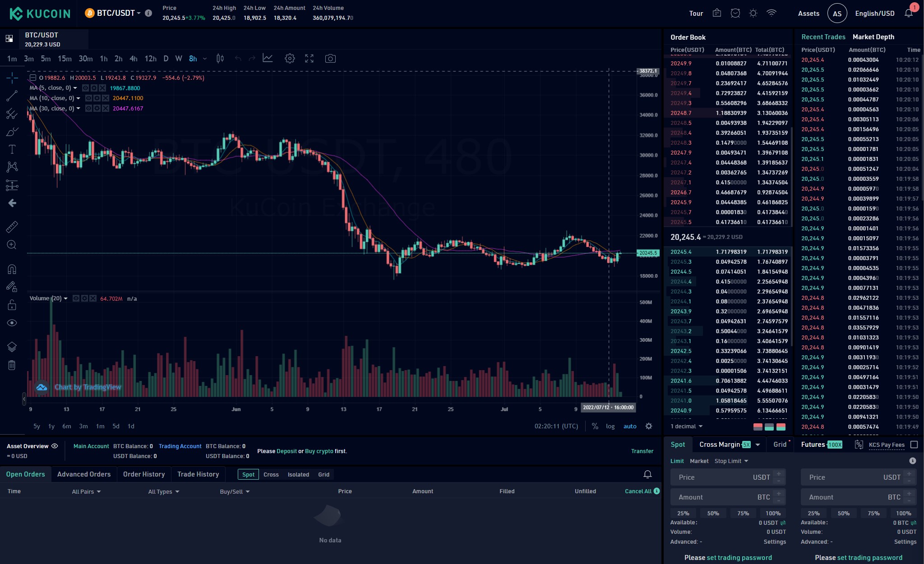
Task: Open the indicators chart icon
Action: pos(268,58)
